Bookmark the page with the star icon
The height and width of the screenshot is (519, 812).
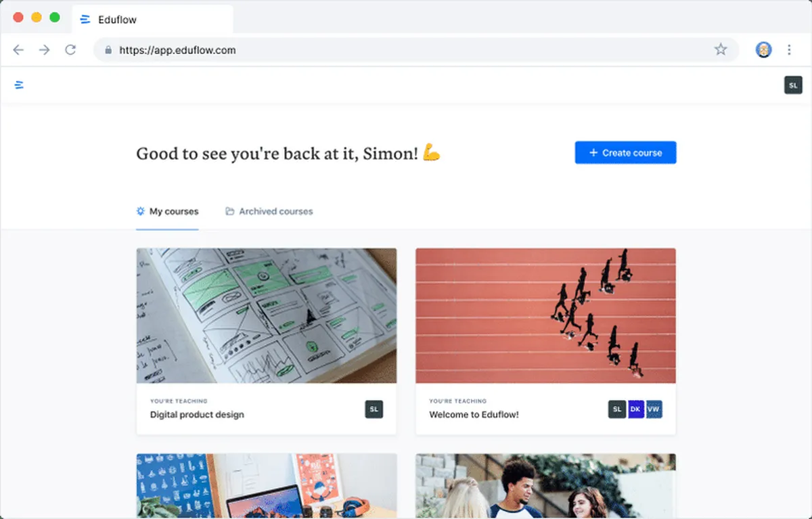721,49
